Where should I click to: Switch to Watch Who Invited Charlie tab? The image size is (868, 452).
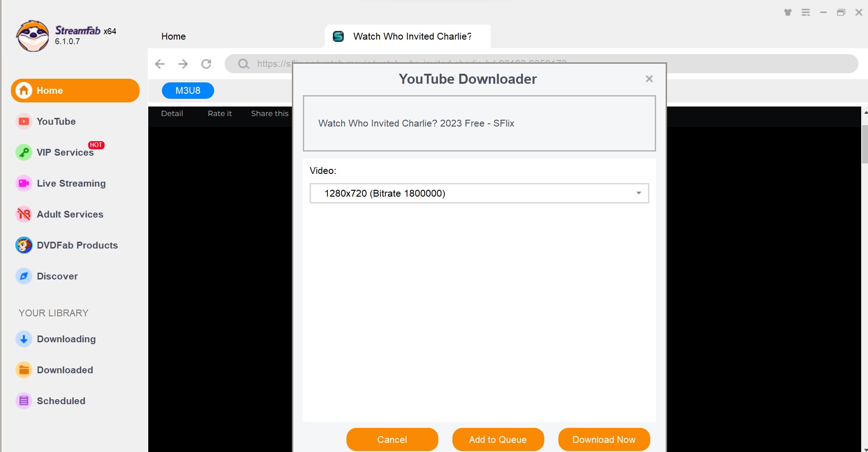pos(408,36)
